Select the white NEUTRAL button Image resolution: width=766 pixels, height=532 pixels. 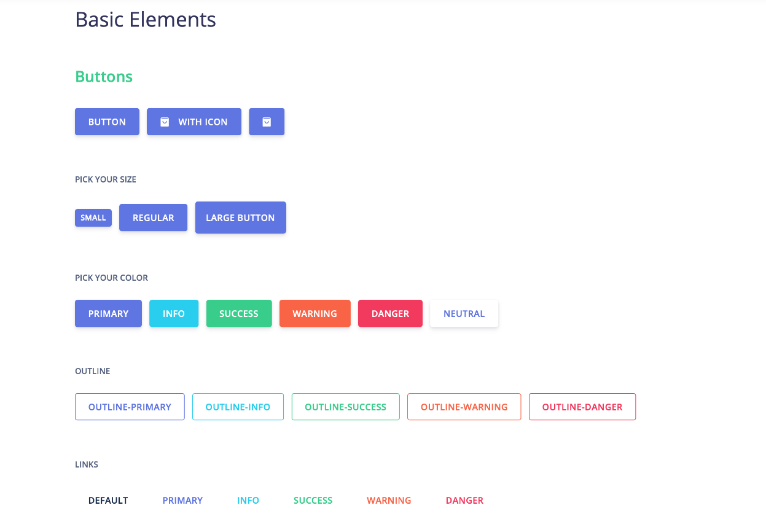[464, 313]
